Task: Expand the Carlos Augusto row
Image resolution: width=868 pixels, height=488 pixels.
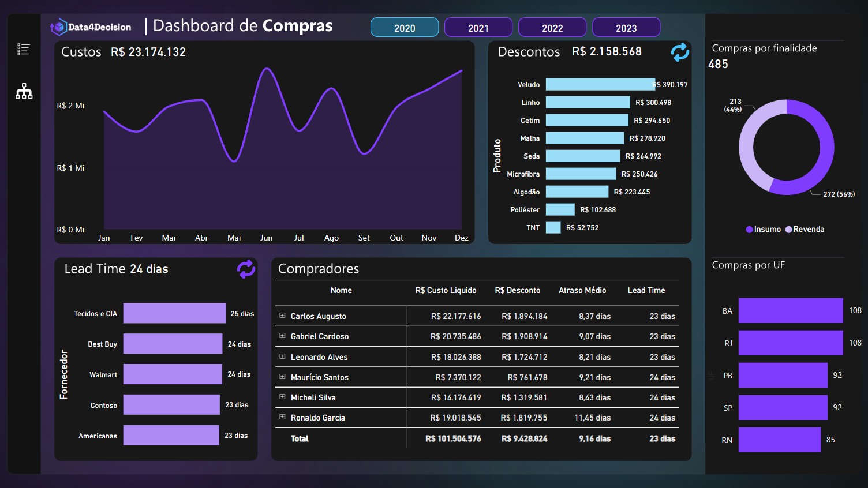Action: [x=282, y=316]
